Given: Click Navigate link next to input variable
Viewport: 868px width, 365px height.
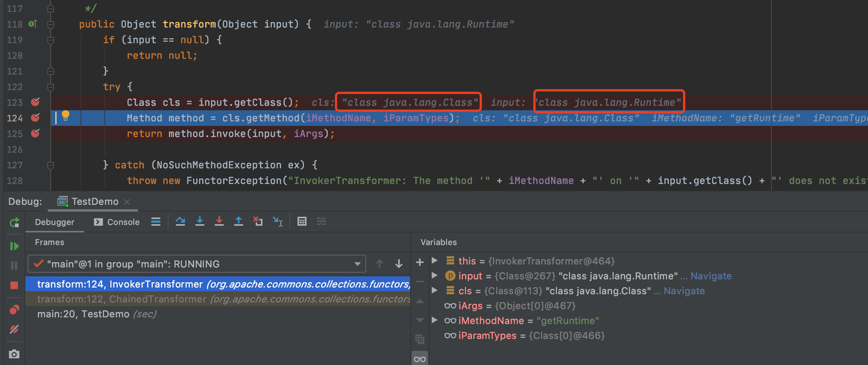Looking at the screenshot, I should tap(711, 276).
